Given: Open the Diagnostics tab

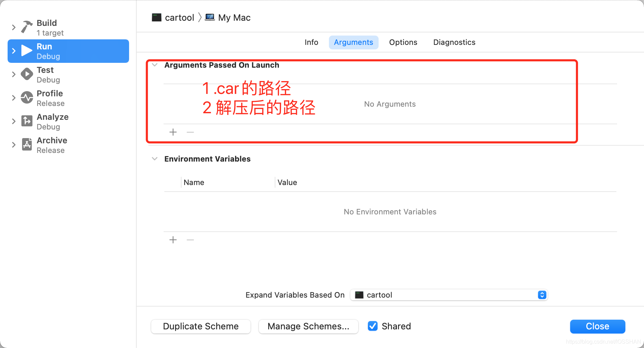Looking at the screenshot, I should pyautogui.click(x=454, y=42).
